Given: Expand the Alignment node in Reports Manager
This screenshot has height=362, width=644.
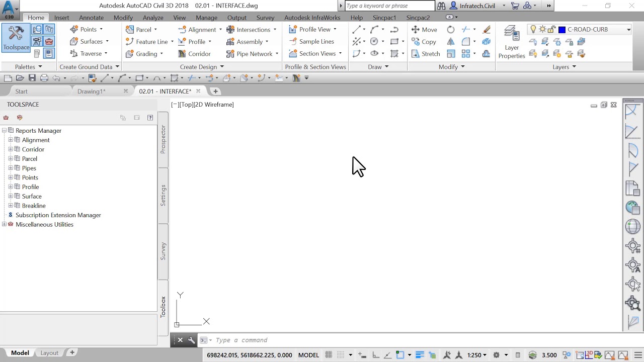Looking at the screenshot, I should (11, 140).
